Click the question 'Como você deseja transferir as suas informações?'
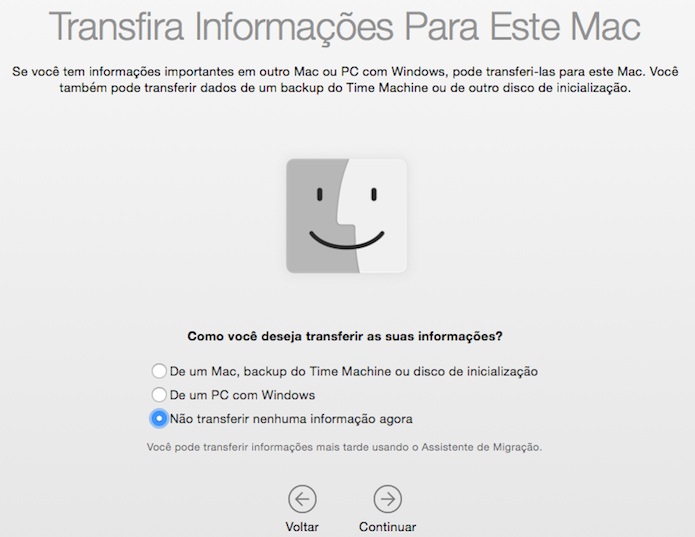 tap(345, 336)
